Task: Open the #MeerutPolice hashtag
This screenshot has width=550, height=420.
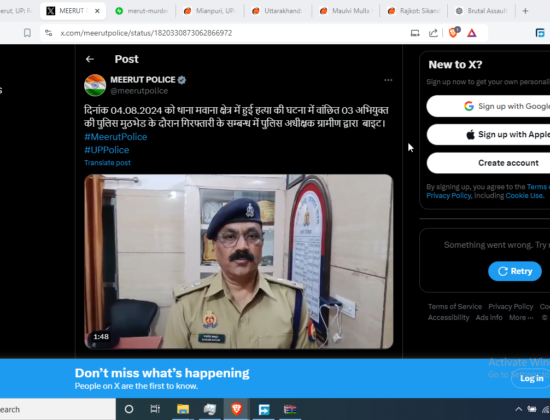Action: click(x=116, y=137)
